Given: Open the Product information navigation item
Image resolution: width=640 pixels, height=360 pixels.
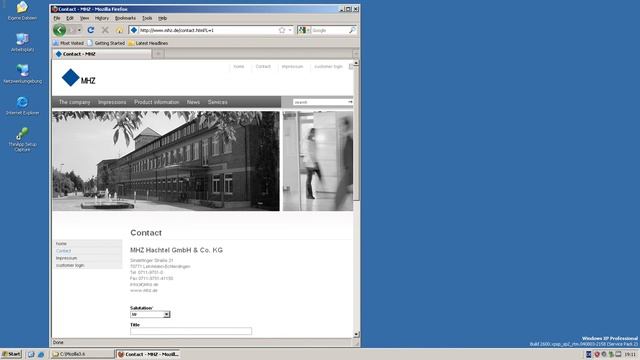Looking at the screenshot, I should (x=157, y=102).
